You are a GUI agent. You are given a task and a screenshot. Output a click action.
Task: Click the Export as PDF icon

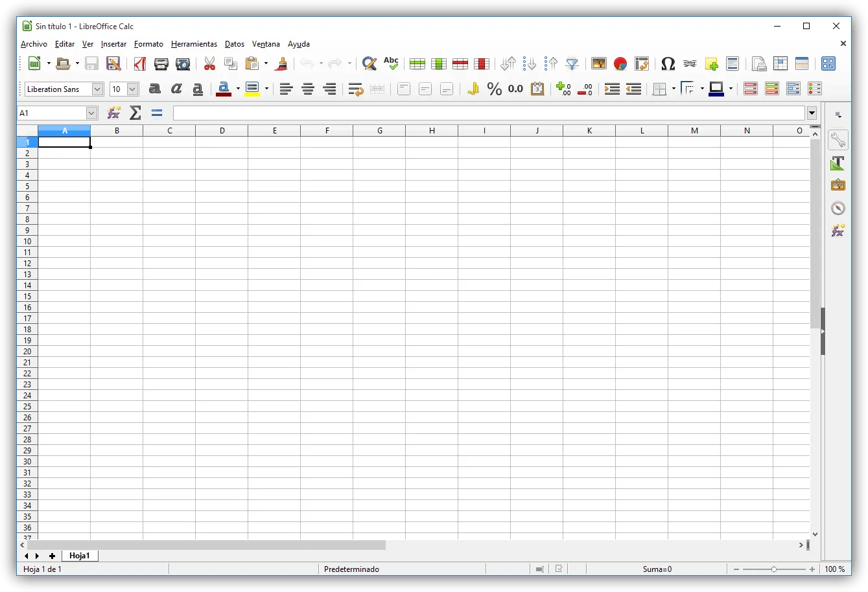139,63
